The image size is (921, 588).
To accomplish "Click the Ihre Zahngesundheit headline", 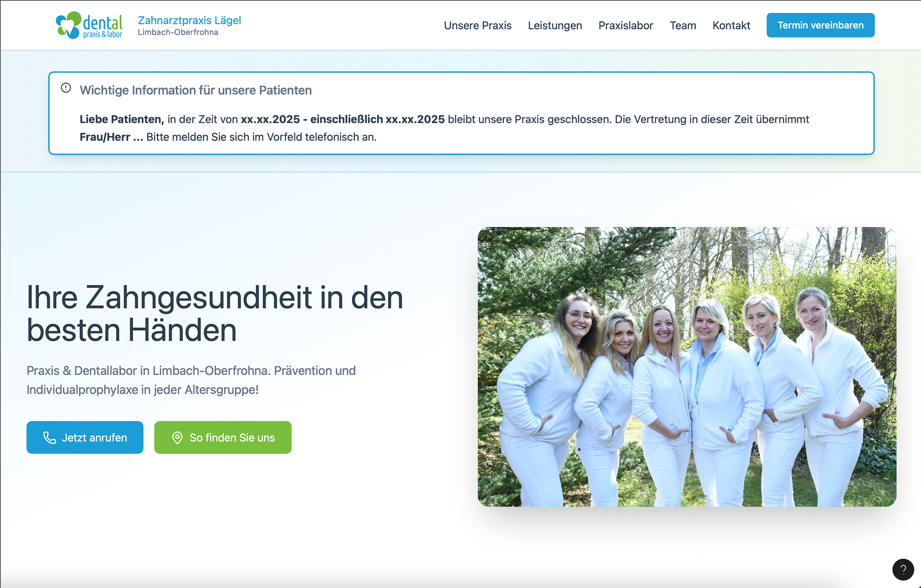I will tap(215, 314).
